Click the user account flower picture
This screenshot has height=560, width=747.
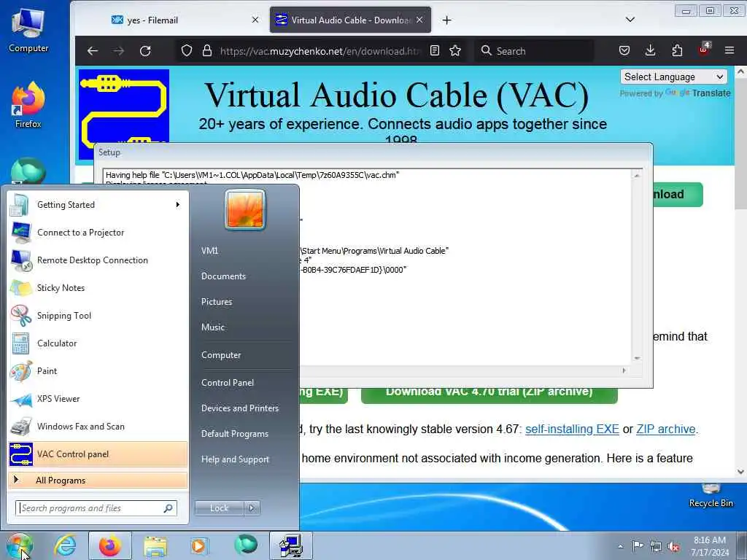(x=245, y=209)
